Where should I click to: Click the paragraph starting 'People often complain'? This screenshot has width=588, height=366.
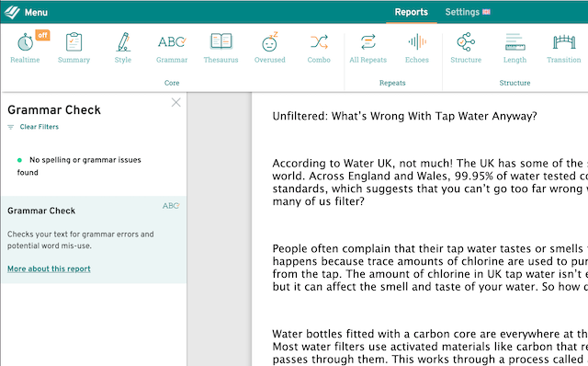tap(430, 268)
